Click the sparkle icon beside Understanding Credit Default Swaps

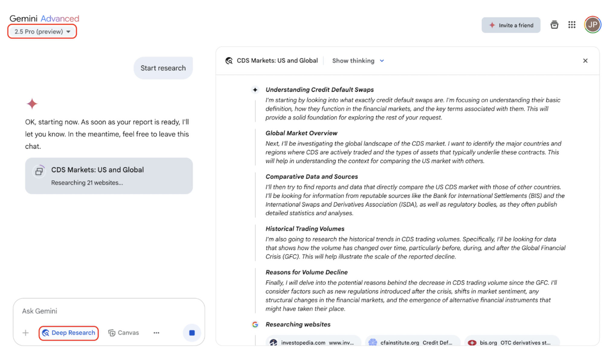tap(255, 90)
